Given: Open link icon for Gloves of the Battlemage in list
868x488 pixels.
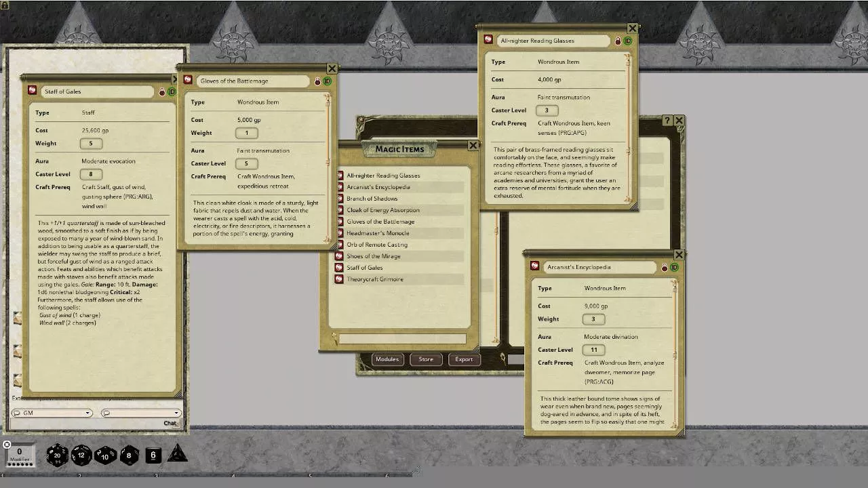Looking at the screenshot, I should (340, 222).
